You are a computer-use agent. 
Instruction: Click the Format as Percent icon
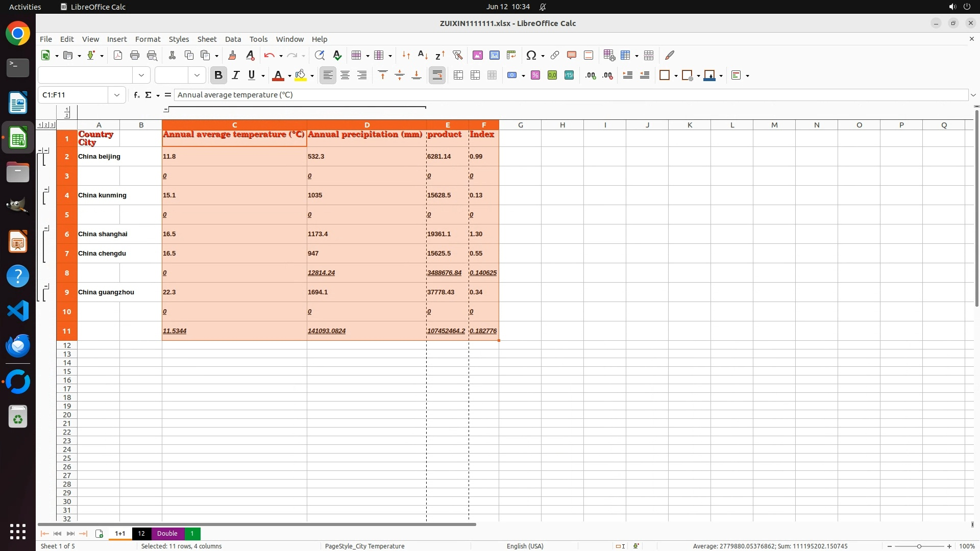point(535,76)
